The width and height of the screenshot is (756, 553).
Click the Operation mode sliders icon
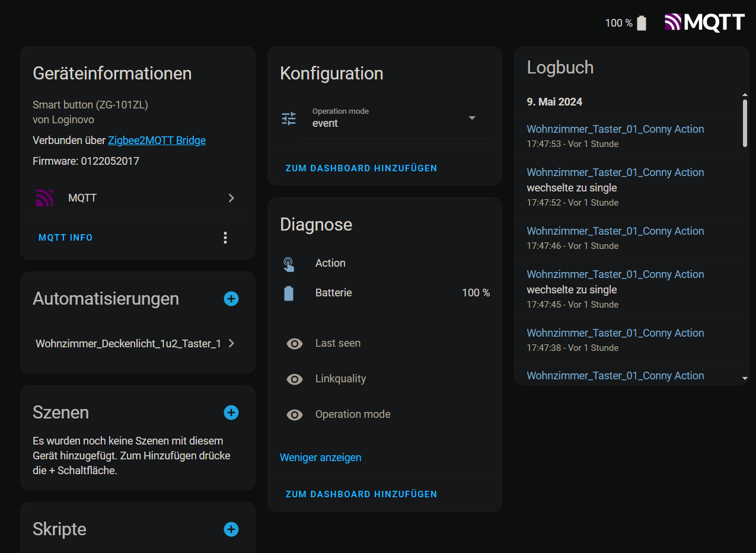click(289, 119)
